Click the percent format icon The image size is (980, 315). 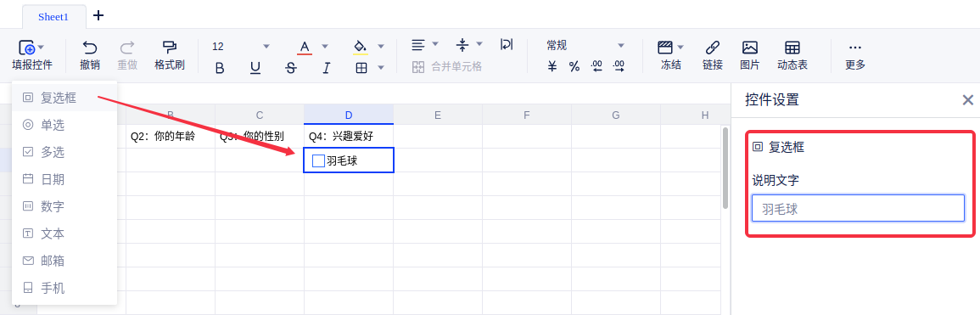[x=574, y=66]
